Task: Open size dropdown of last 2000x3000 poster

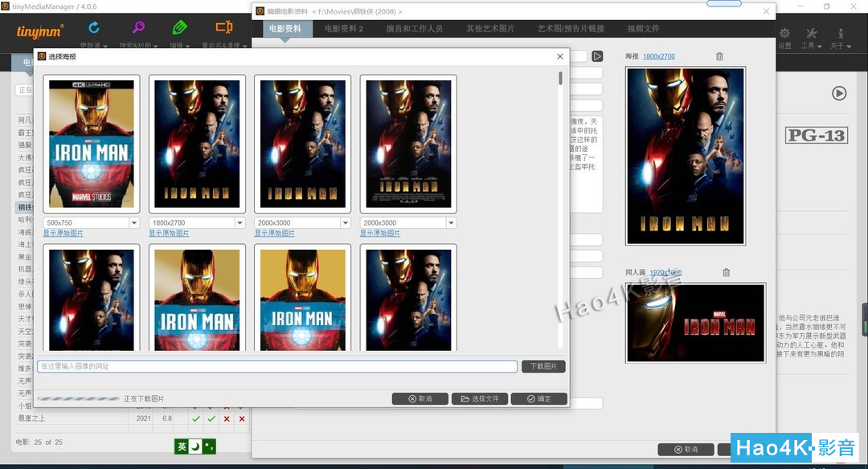Action: pos(451,223)
